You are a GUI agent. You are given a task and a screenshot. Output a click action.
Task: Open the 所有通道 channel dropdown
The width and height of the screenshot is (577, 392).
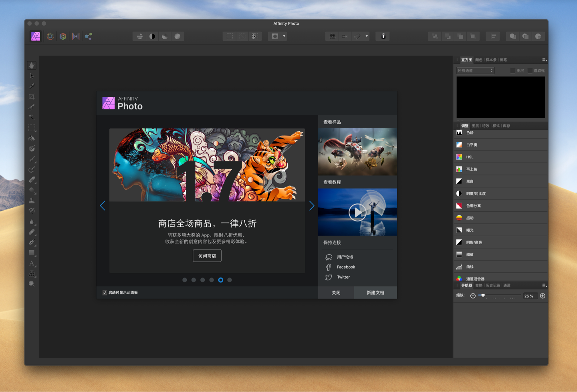coord(475,70)
